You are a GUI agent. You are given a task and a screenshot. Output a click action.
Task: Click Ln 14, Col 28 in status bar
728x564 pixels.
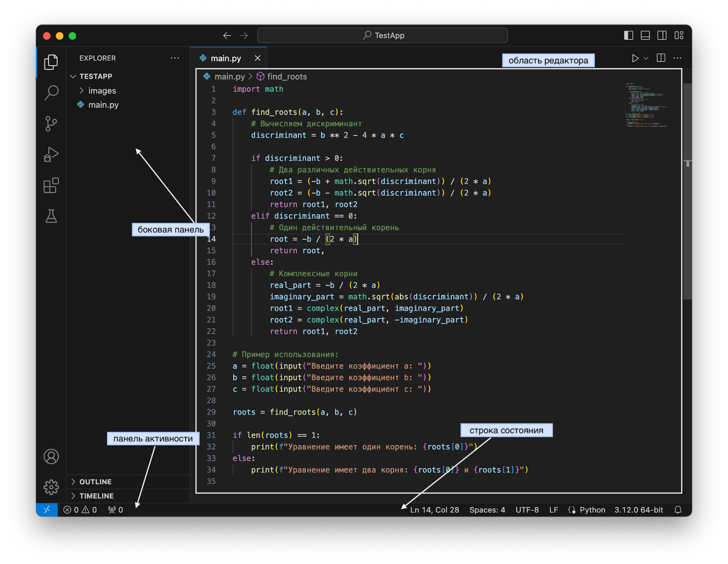[x=435, y=510]
